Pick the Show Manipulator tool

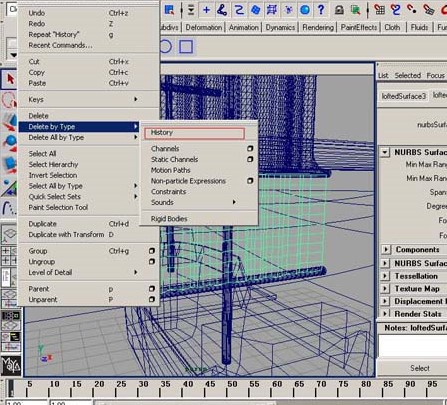[9, 187]
